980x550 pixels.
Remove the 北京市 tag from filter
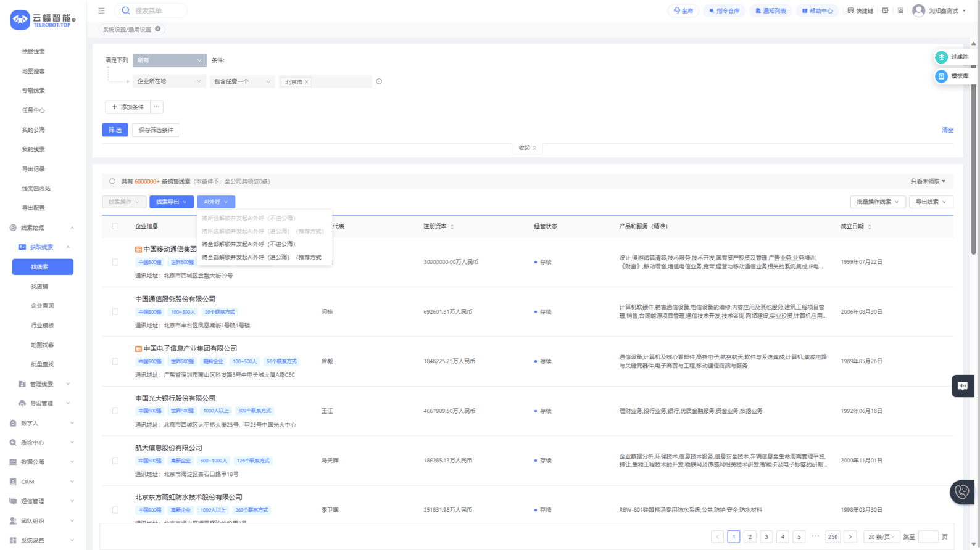(307, 82)
